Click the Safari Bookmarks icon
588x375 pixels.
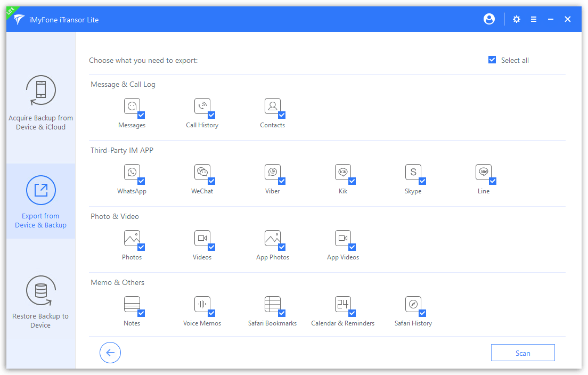pos(273,304)
